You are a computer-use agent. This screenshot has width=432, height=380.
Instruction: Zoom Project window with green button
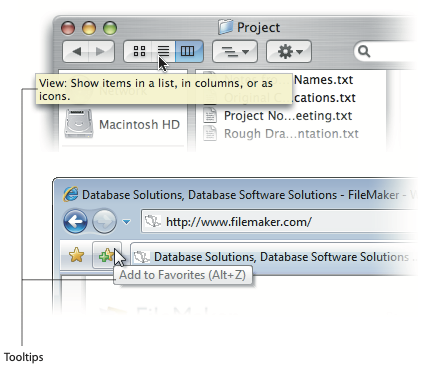coord(110,28)
